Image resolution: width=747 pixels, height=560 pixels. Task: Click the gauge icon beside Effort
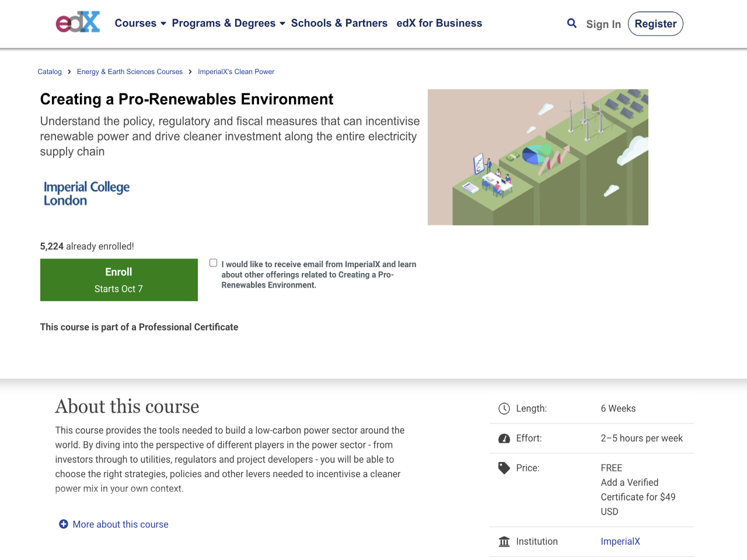point(504,439)
